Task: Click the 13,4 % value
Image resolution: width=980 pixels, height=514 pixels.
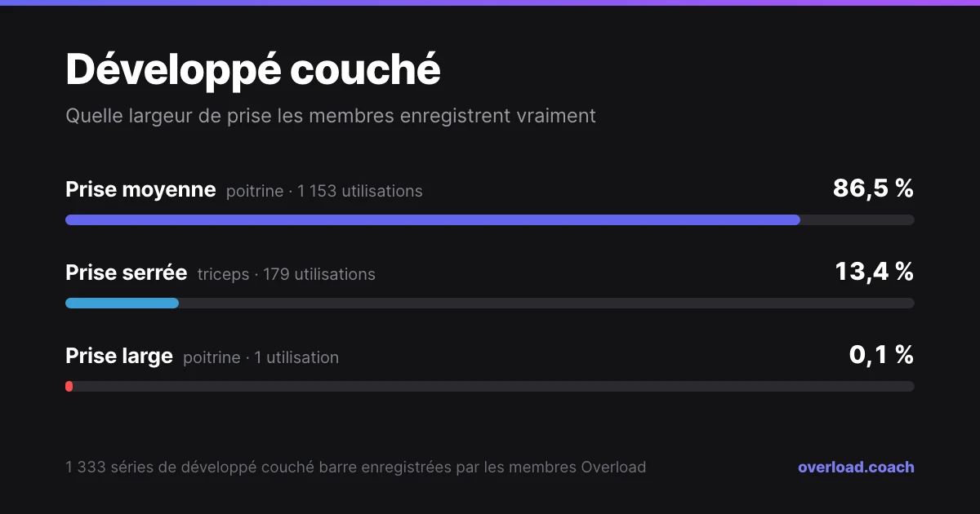Action: coord(874,272)
